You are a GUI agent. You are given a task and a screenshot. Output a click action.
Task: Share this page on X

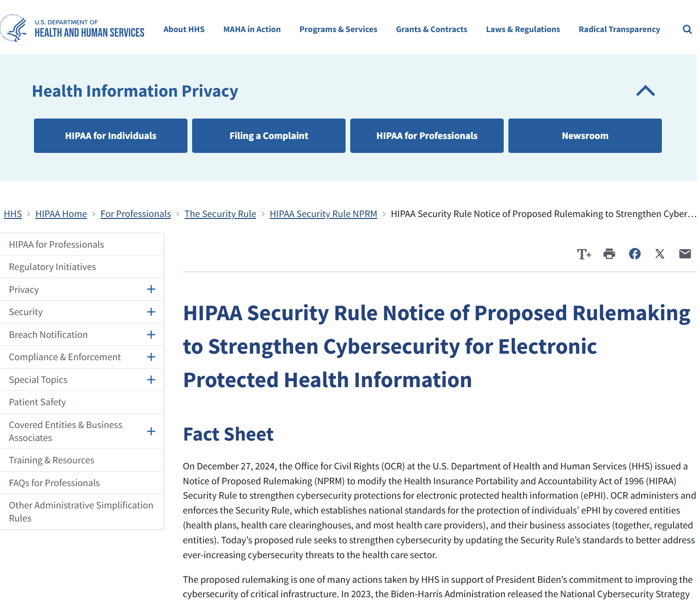coord(660,254)
